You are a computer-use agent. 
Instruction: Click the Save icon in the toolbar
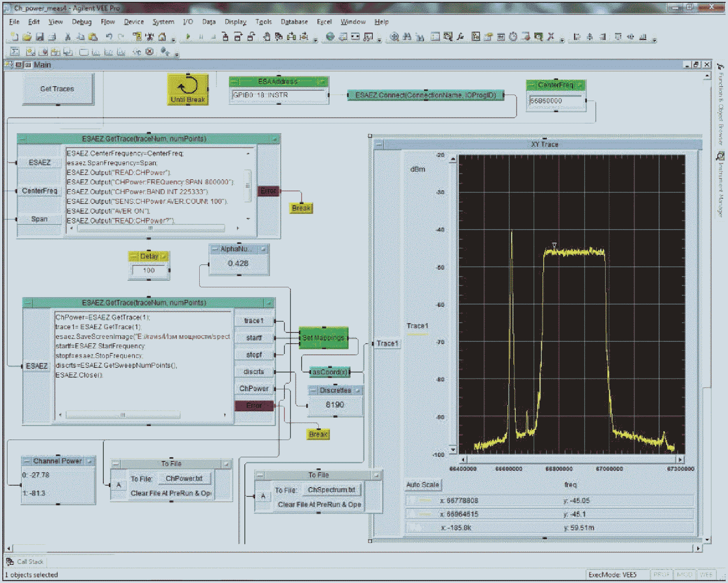coord(40,37)
